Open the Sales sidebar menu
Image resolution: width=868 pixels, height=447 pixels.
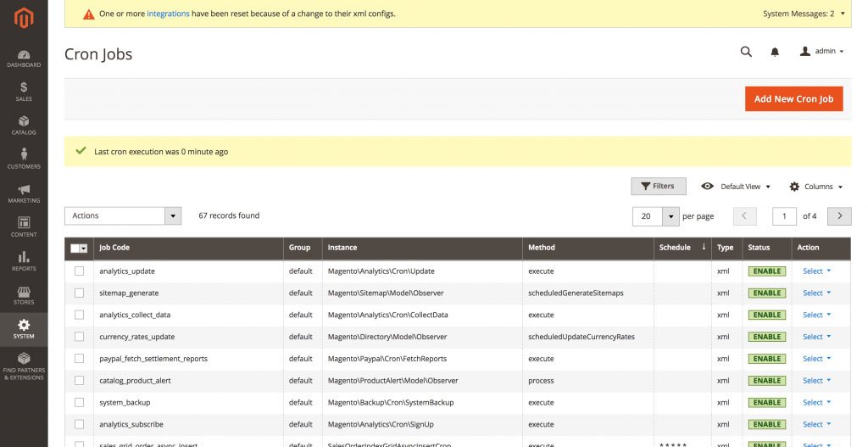pos(24,92)
